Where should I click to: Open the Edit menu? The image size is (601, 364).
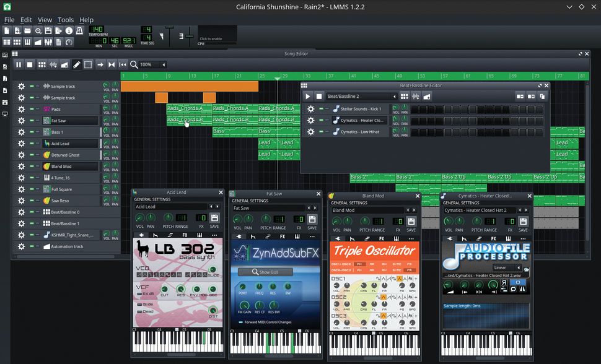[25, 19]
